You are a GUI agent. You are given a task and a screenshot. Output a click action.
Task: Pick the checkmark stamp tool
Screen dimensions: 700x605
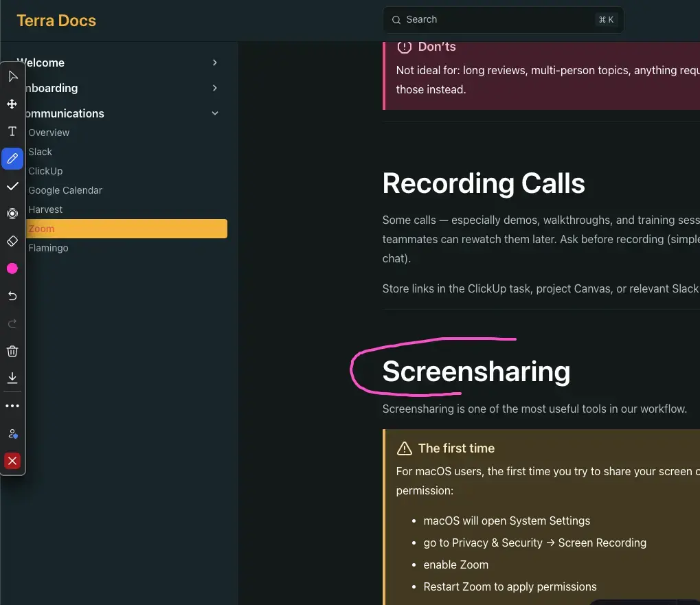pyautogui.click(x=12, y=186)
